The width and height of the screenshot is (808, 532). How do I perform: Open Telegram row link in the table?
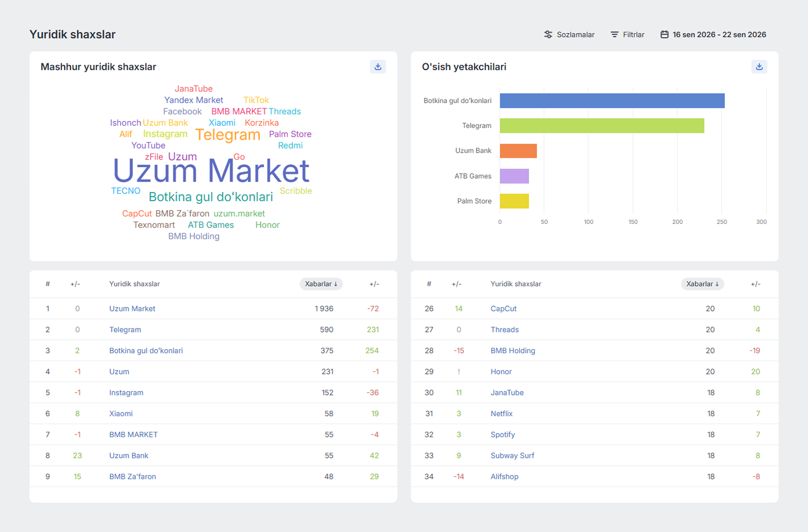125,329
